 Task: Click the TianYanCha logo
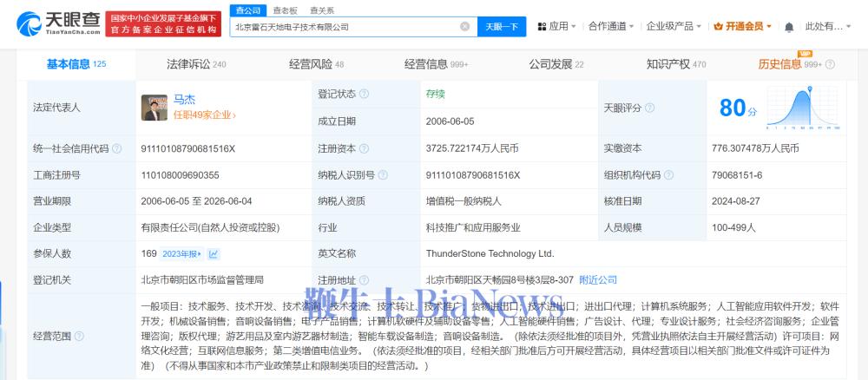(x=58, y=23)
